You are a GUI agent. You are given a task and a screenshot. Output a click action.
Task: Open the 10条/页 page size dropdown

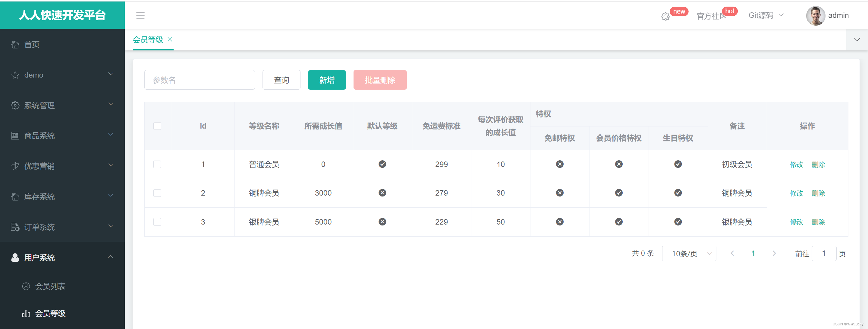tap(689, 254)
